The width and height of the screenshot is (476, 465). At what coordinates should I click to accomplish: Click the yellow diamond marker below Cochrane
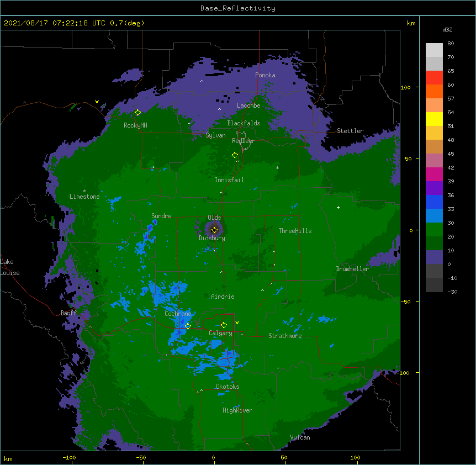click(188, 326)
